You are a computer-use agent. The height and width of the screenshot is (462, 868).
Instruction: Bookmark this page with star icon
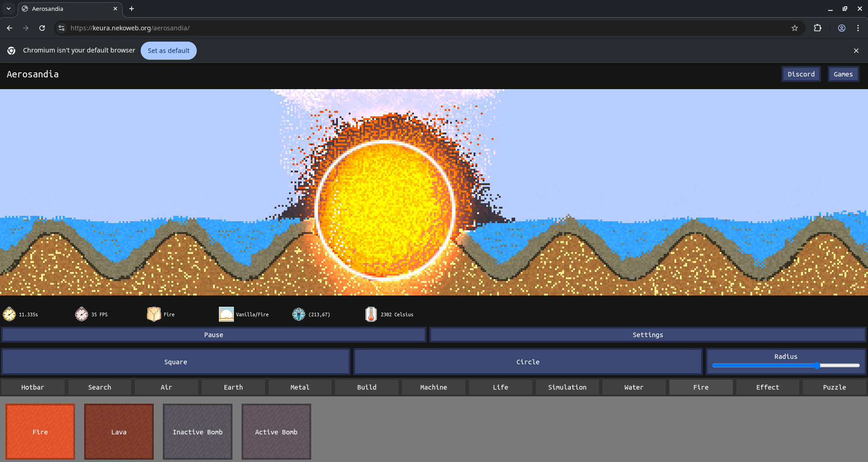[x=795, y=28]
